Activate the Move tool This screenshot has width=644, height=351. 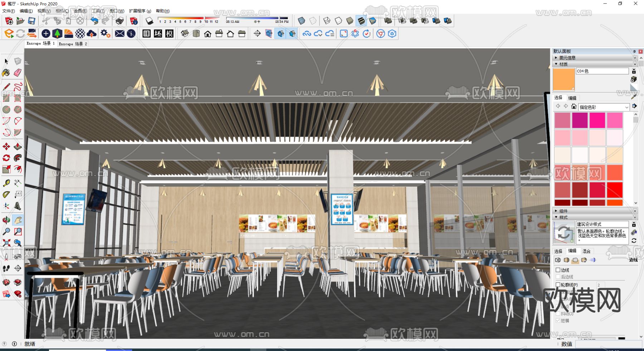click(x=6, y=147)
